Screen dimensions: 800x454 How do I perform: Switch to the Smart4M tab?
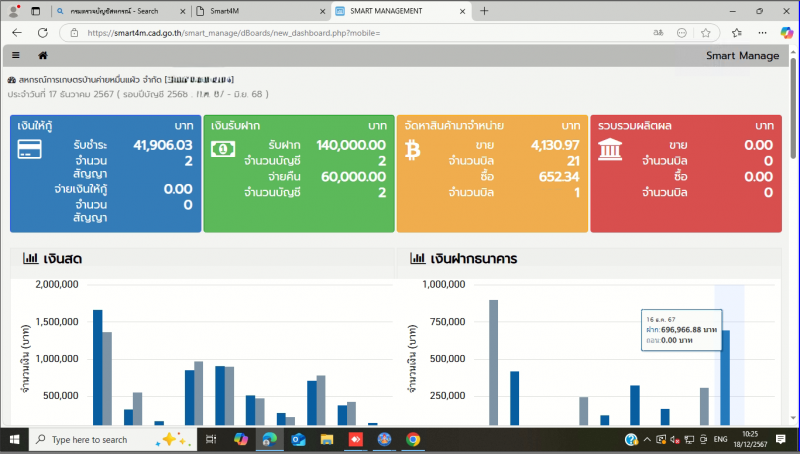coord(260,11)
